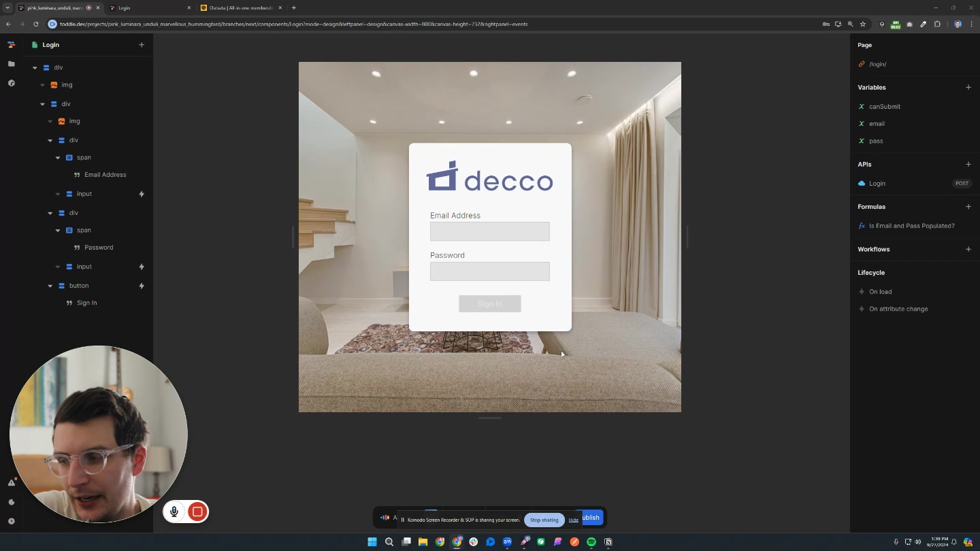The image size is (980, 551).
Task: Switch to the Outseta browser tab
Action: coord(238,8)
